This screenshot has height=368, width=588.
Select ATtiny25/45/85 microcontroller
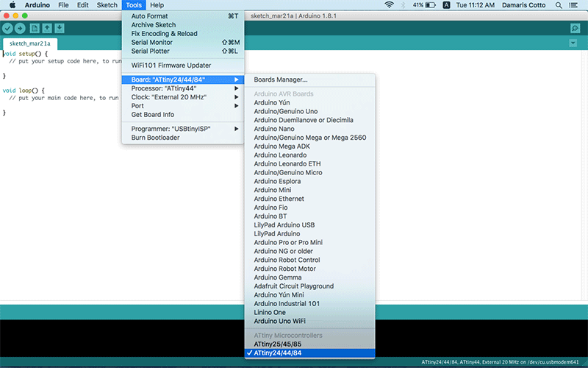click(309, 344)
